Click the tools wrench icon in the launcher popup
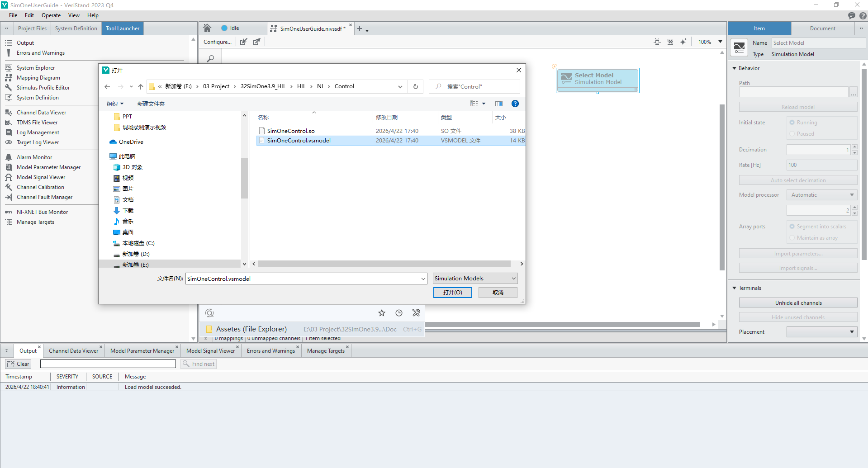The image size is (868, 468). point(416,313)
